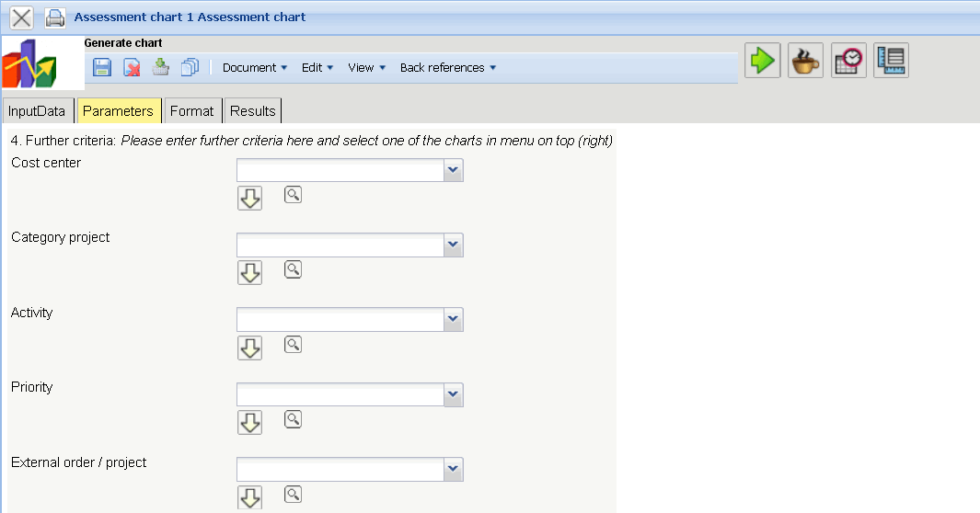Click the Priority input field
Image resolution: width=980 pixels, height=513 pixels.
pyautogui.click(x=340, y=394)
